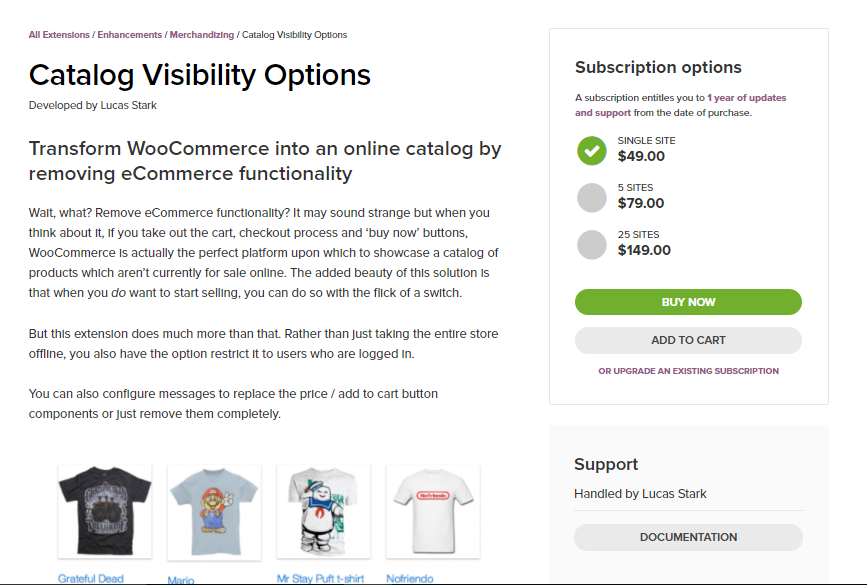867x585 pixels.
Task: Open the Grateful Dead product link
Action: [91, 578]
